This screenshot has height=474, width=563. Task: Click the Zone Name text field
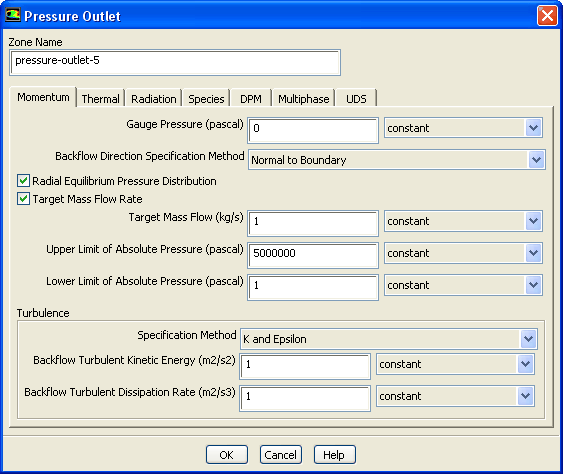point(175,62)
